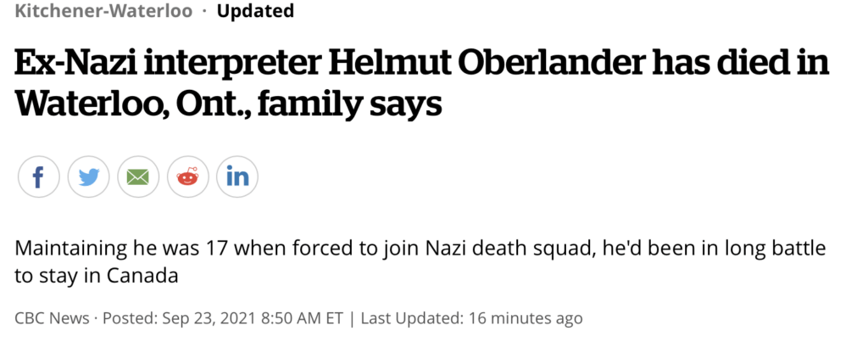Image resolution: width=868 pixels, height=342 pixels.
Task: Click the Last Updated 16 minutes ago text
Action: pyautogui.click(x=471, y=318)
